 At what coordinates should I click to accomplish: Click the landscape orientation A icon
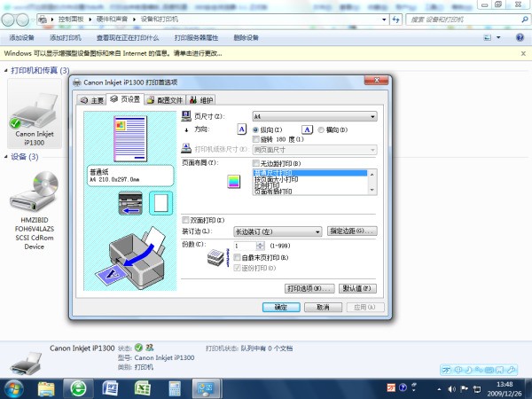coord(307,129)
